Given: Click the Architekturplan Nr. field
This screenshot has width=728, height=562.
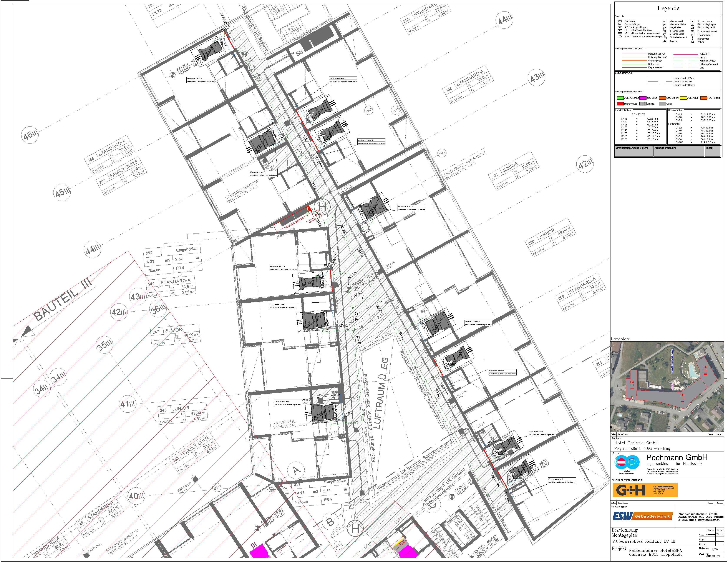Looking at the screenshot, I should [679, 151].
